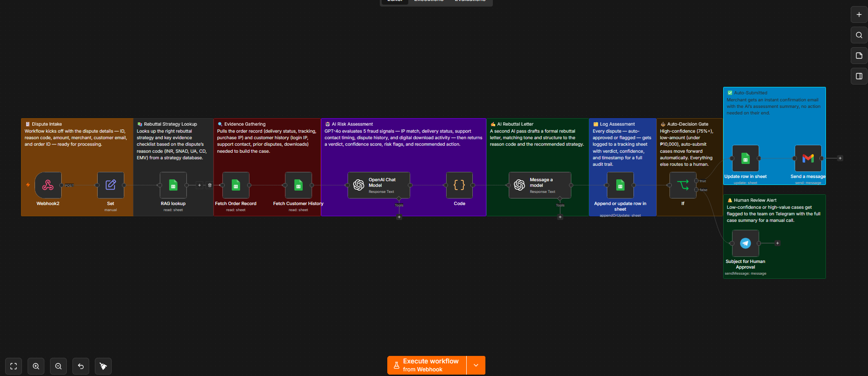
Task: Select the RAG lookup Google Sheets node
Action: (x=173, y=185)
